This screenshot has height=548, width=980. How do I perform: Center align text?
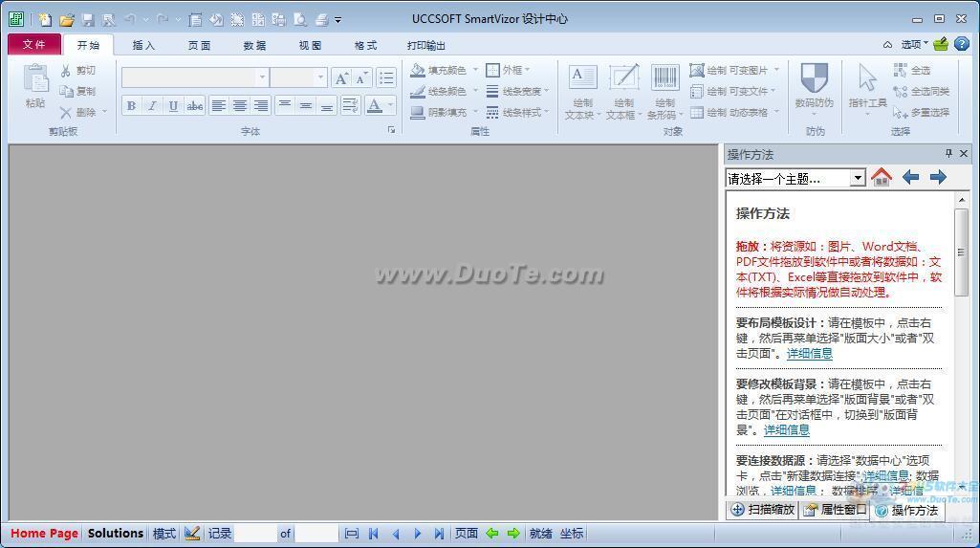tap(239, 105)
